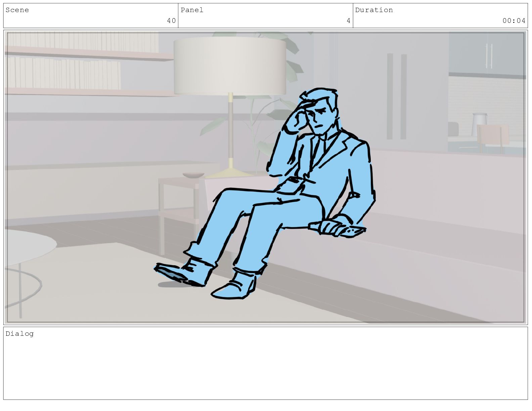Click the Scene header label
Viewport: 532px width, 411px height.
(17, 10)
